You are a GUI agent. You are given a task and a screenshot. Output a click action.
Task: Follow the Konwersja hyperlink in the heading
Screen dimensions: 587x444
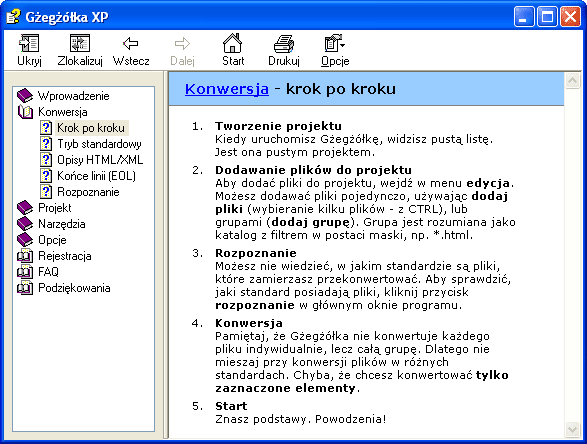coord(227,89)
